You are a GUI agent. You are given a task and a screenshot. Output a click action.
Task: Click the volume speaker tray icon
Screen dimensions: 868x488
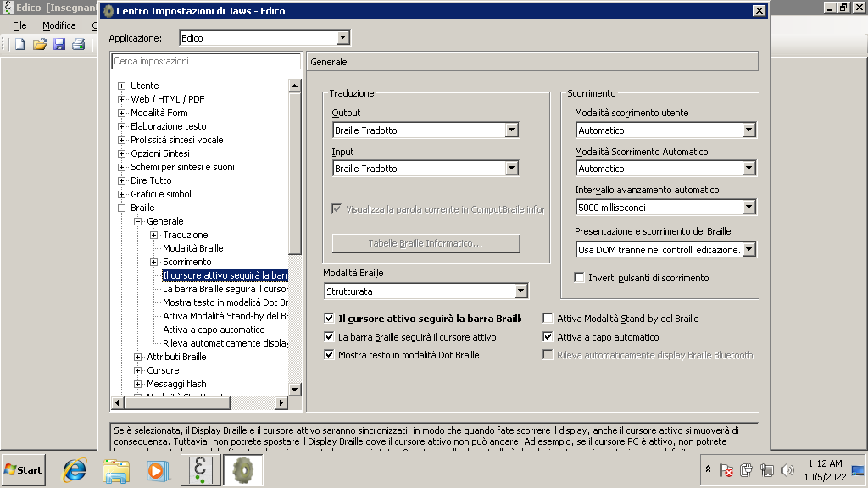[x=787, y=470]
